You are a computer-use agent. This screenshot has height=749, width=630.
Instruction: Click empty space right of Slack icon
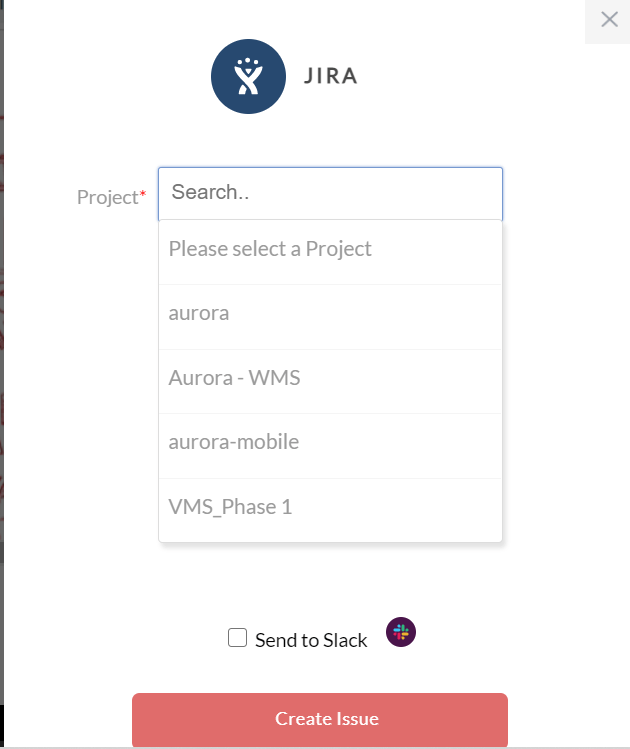click(502, 632)
